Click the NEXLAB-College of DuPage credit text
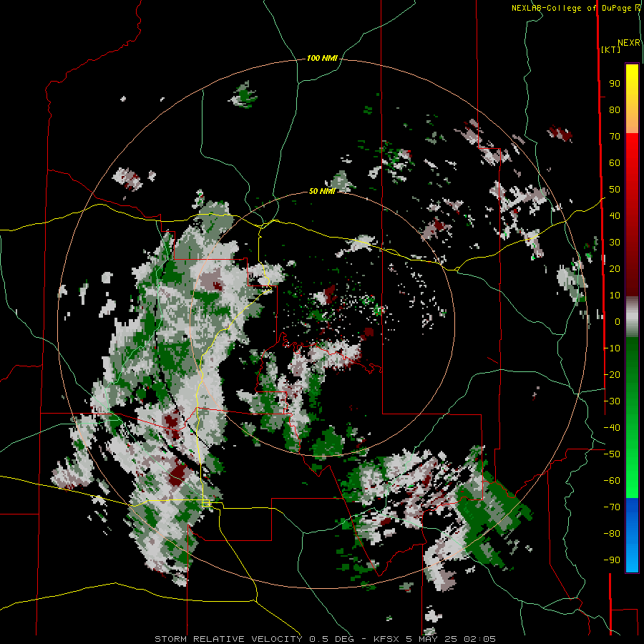 (x=571, y=8)
